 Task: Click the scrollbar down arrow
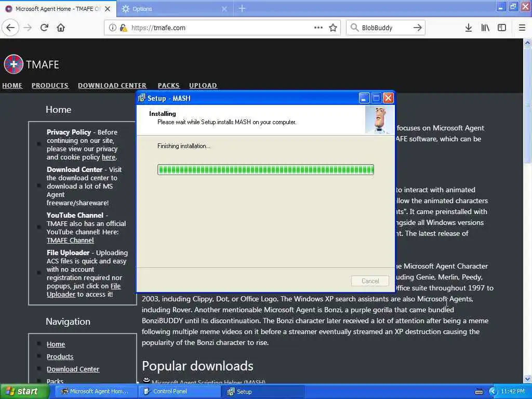click(527, 379)
